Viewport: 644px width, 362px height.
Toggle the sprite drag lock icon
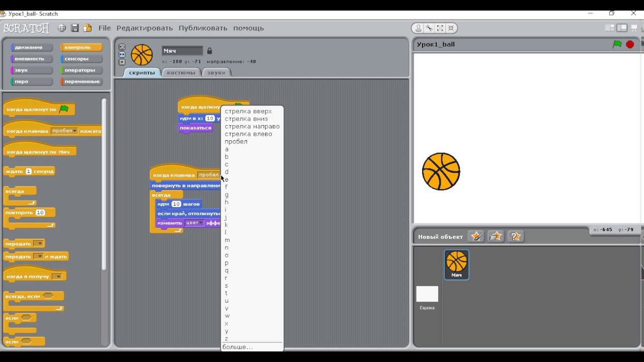pyautogui.click(x=209, y=51)
